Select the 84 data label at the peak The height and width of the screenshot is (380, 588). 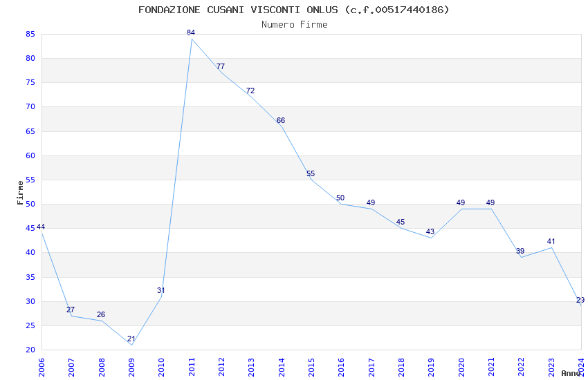click(x=191, y=32)
